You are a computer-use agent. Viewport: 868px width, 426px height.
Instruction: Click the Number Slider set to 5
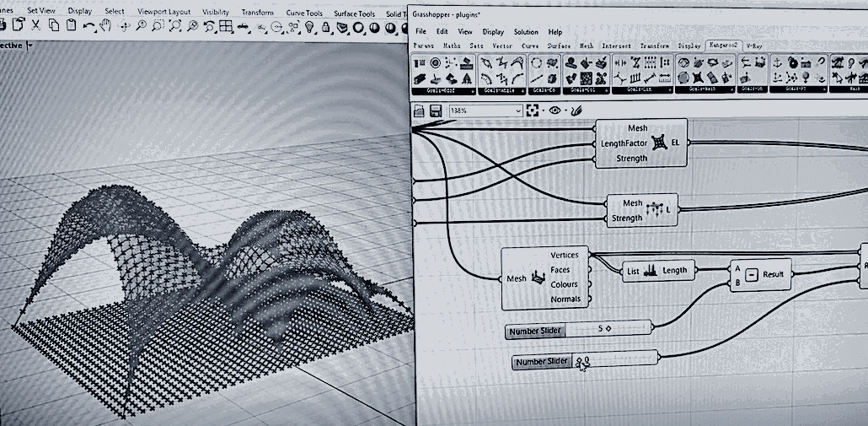(579, 328)
